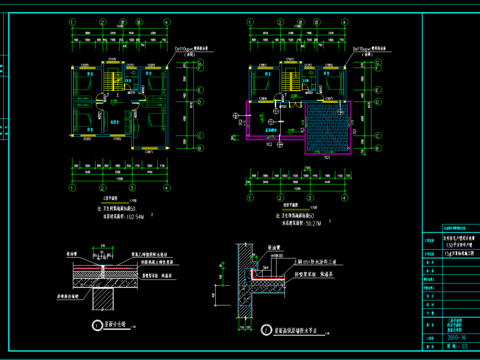480x360 pixels.
Task: Select the hatched wall section in detail 2
Action: point(245,281)
